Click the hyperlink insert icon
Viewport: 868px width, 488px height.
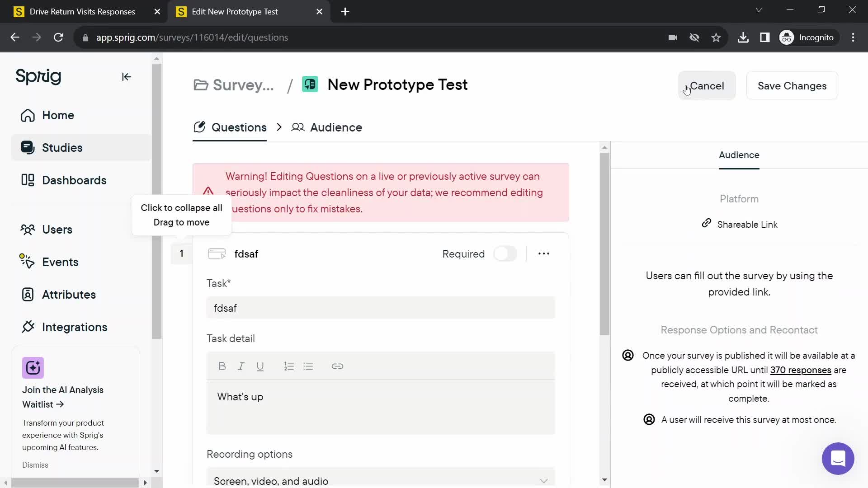click(338, 366)
